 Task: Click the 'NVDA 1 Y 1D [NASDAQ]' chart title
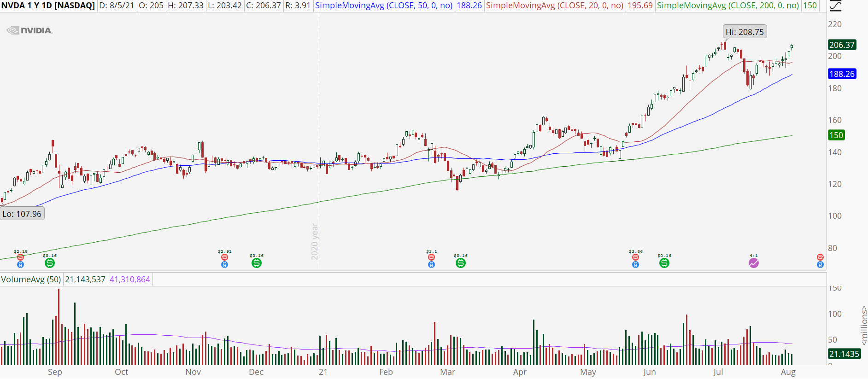(48, 6)
